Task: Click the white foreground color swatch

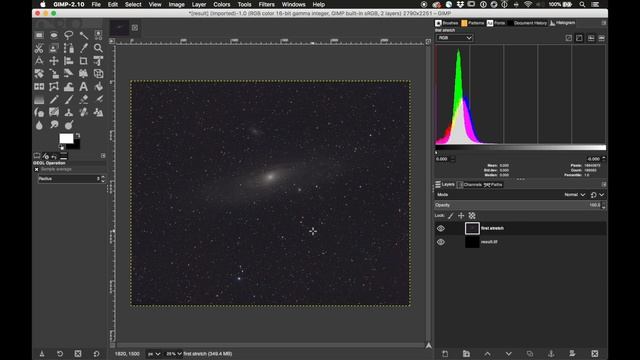Action: point(66,138)
